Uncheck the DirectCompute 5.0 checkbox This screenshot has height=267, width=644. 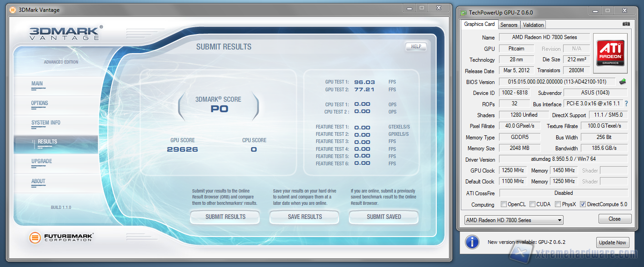point(583,204)
